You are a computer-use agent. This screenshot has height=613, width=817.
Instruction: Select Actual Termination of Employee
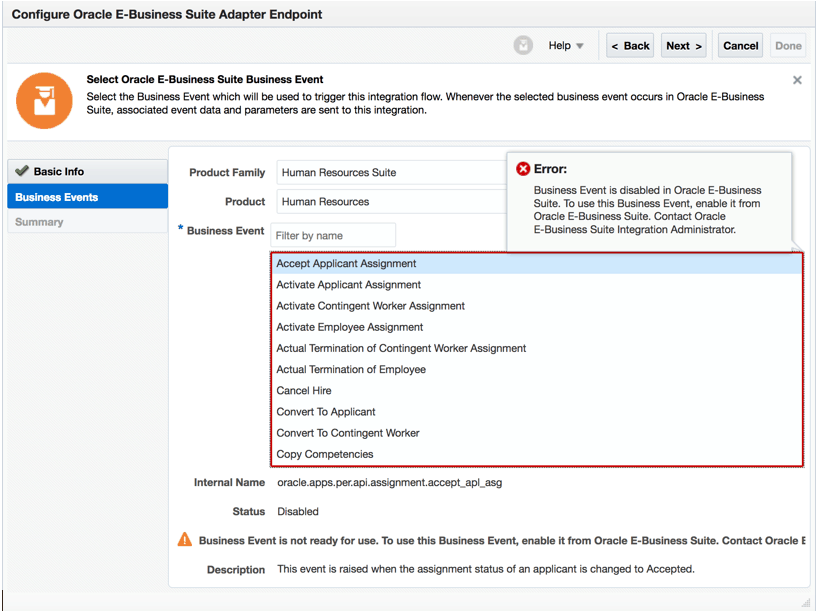click(537, 370)
